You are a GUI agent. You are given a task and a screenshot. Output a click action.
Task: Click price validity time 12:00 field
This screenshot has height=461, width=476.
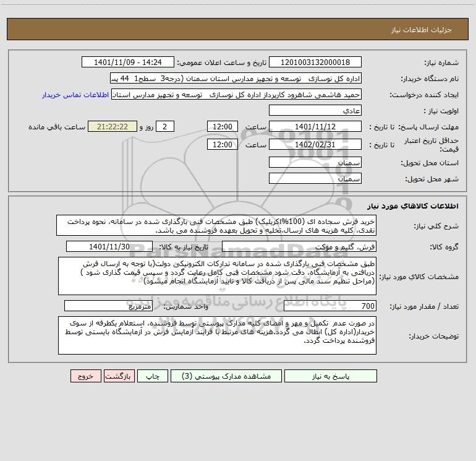tap(222, 144)
